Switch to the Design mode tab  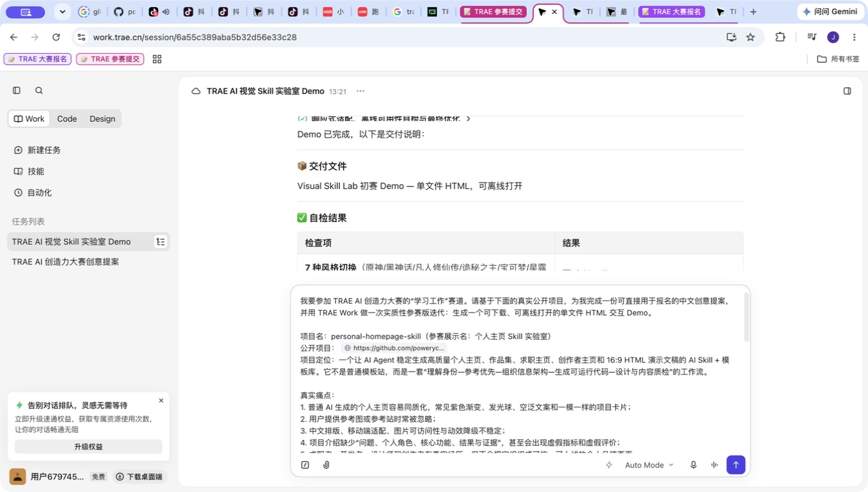click(x=102, y=119)
